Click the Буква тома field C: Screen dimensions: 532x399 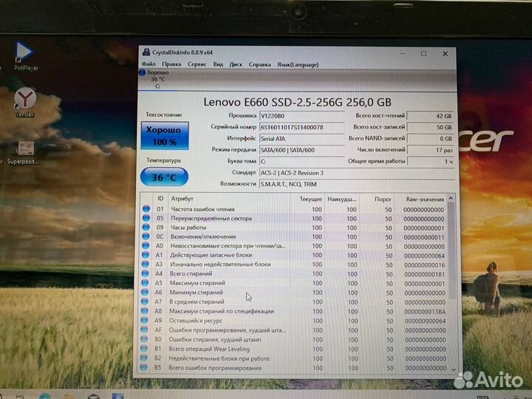301,161
